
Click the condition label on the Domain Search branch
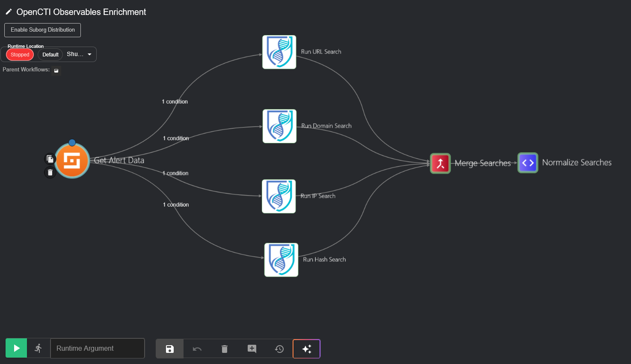[x=176, y=139]
